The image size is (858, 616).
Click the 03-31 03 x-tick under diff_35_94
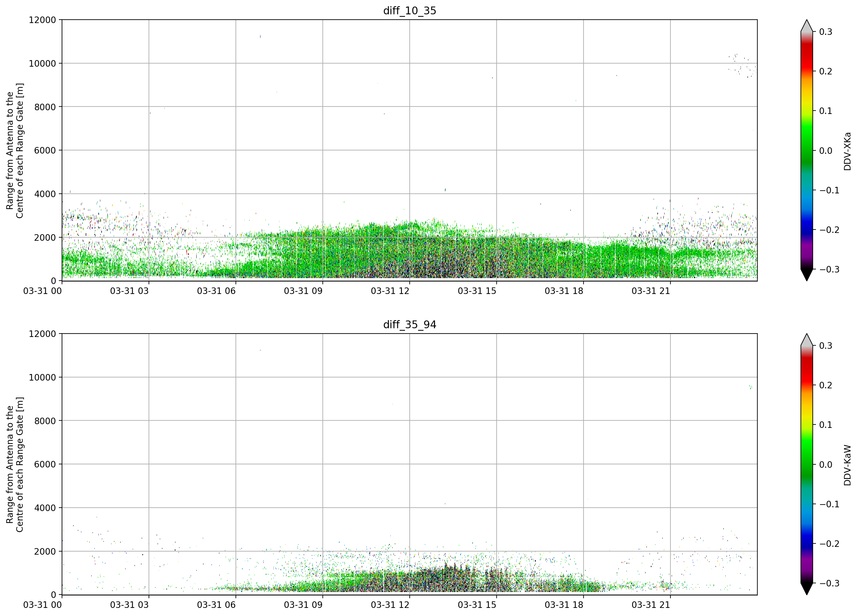point(129,605)
